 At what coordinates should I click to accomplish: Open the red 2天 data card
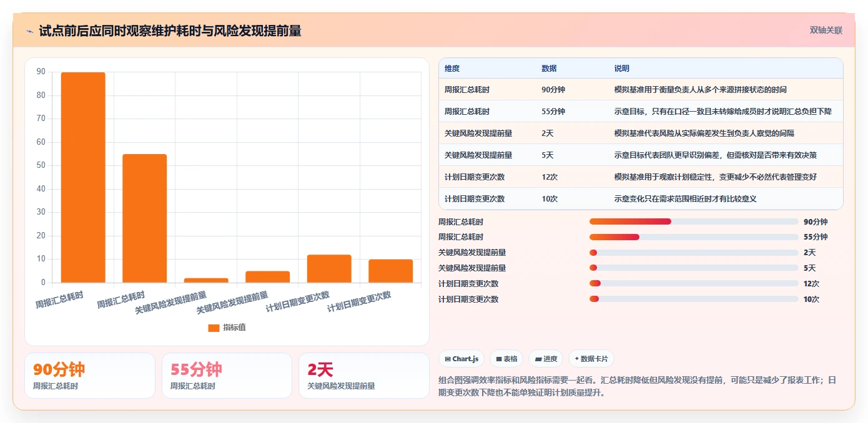click(x=364, y=376)
